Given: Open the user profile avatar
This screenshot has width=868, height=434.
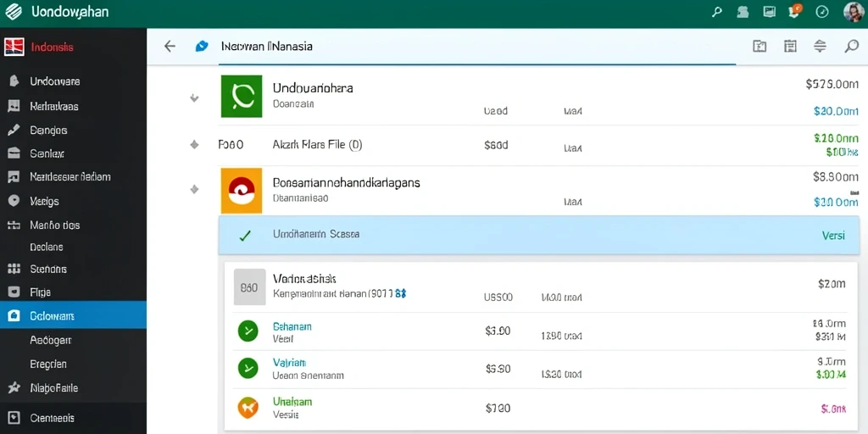Looking at the screenshot, I should tap(853, 12).
